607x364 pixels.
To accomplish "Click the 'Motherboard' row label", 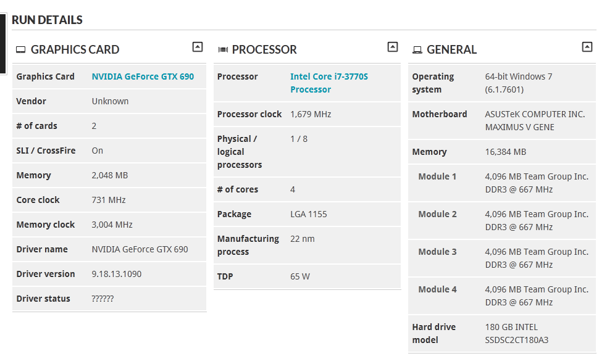I will click(x=440, y=115).
